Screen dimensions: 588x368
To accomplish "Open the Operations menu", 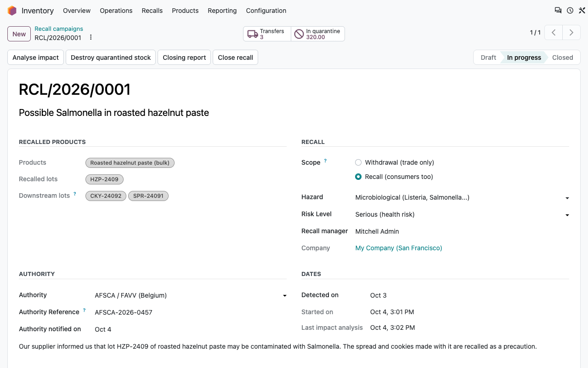I will (116, 11).
